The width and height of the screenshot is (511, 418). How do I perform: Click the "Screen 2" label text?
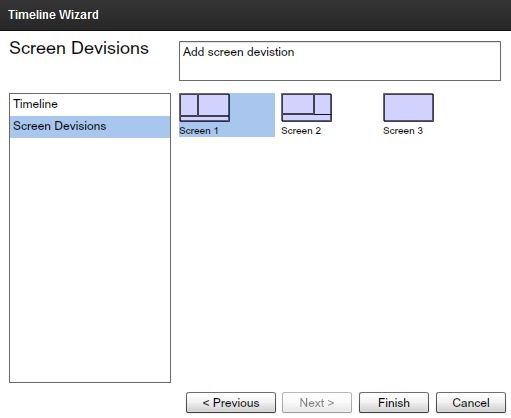(x=301, y=131)
